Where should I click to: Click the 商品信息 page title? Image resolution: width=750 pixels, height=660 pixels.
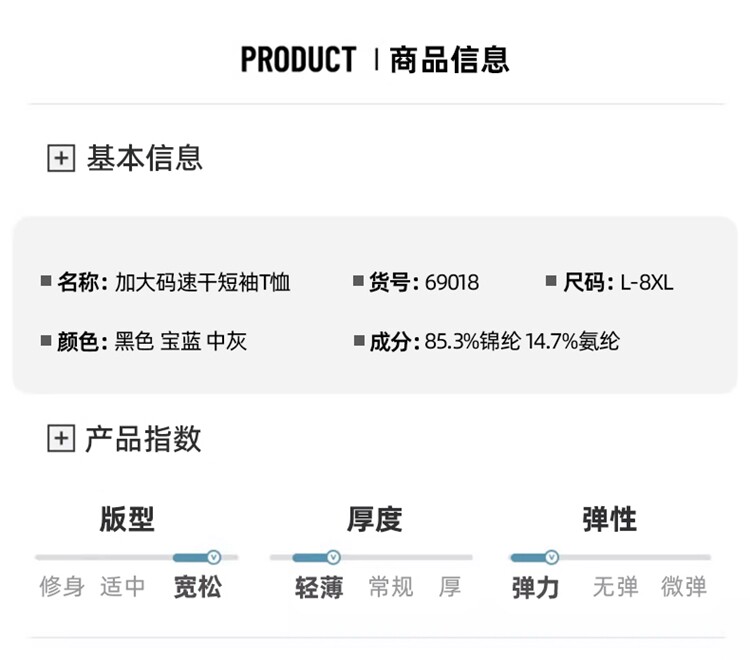[x=449, y=60]
